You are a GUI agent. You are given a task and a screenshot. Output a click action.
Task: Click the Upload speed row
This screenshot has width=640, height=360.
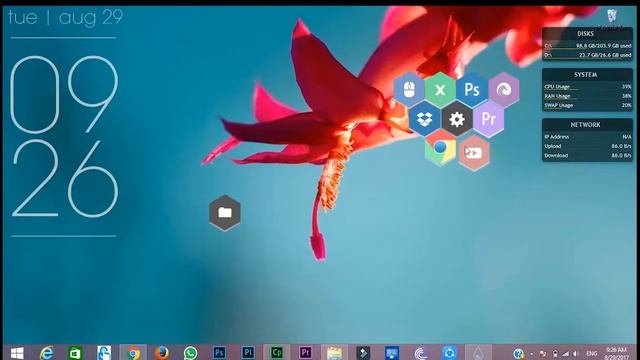point(587,146)
